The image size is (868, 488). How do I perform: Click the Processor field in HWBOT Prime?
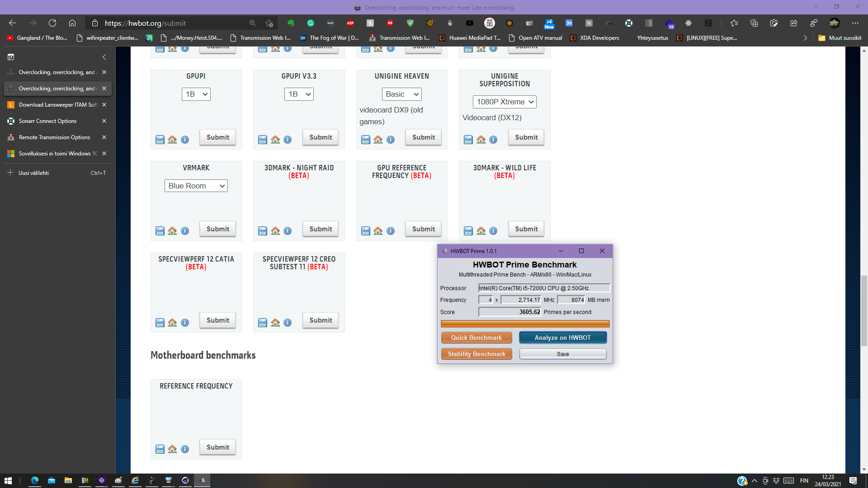[544, 288]
